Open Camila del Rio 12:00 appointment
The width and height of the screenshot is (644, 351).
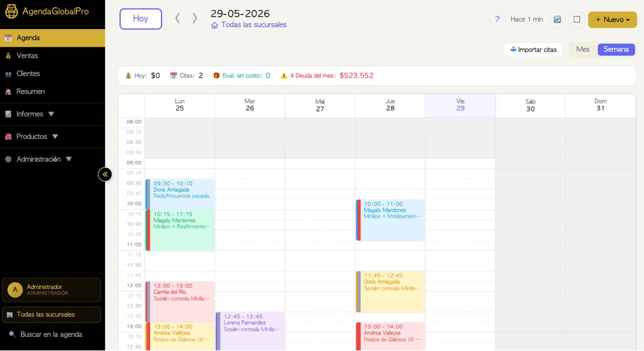point(180,302)
